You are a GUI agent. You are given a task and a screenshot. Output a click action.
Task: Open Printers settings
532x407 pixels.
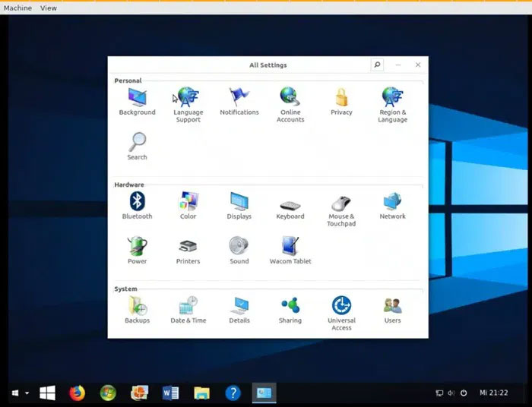pyautogui.click(x=188, y=251)
